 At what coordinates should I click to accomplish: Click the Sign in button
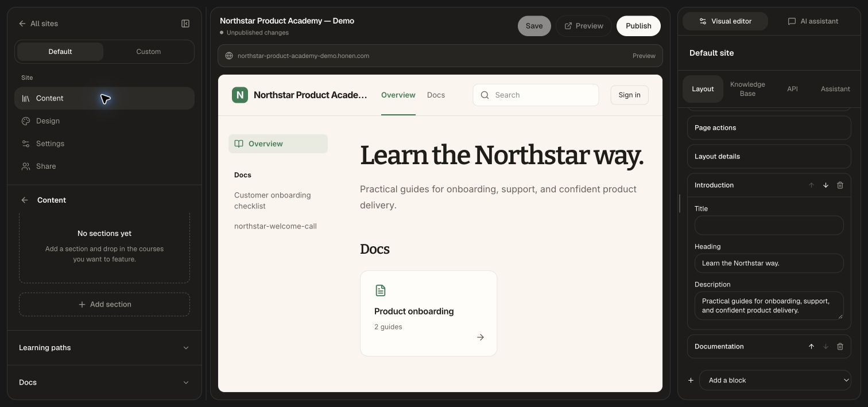(x=629, y=95)
